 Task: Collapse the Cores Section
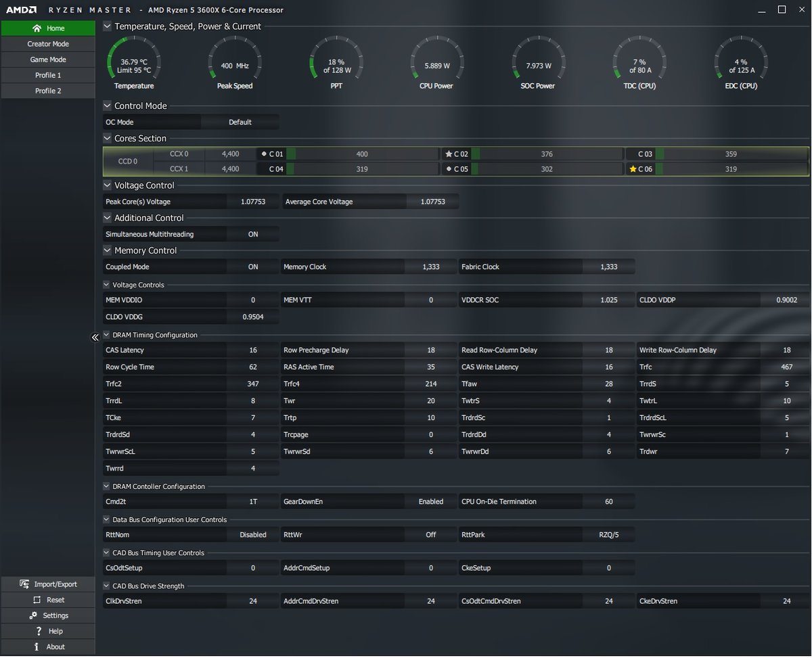107,138
